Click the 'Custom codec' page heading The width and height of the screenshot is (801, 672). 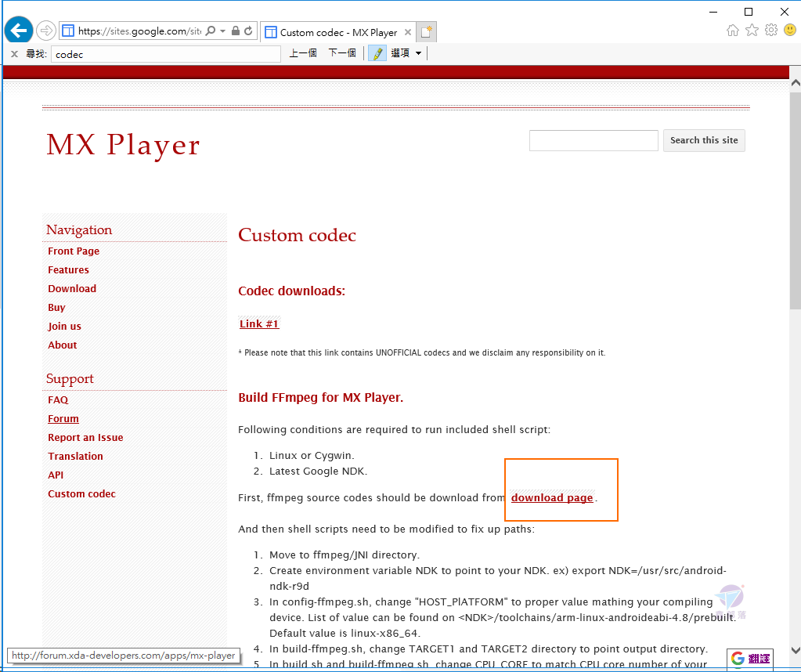297,236
